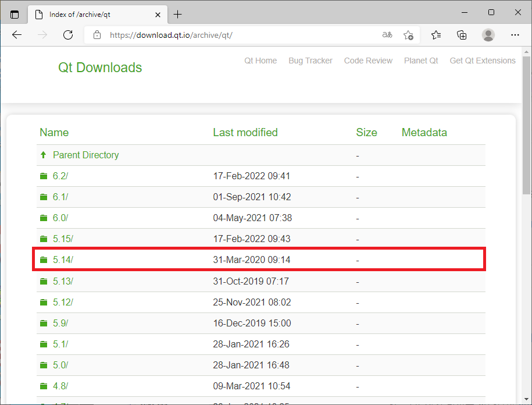This screenshot has width=532, height=405.
Task: Click the folder icon beside 4.8/
Action: coord(44,386)
